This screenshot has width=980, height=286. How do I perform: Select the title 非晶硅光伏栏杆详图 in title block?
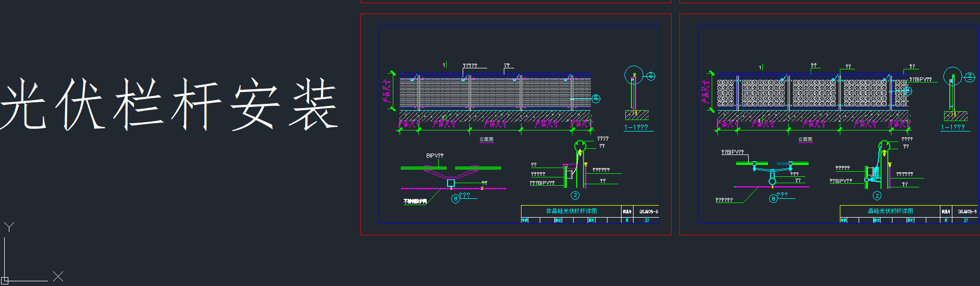[571, 211]
